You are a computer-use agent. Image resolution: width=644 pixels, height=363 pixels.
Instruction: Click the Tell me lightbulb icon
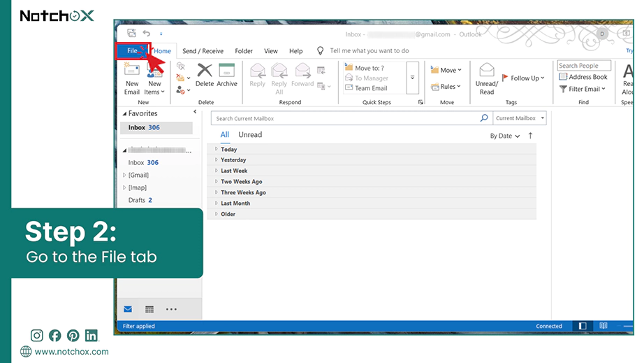pos(320,50)
